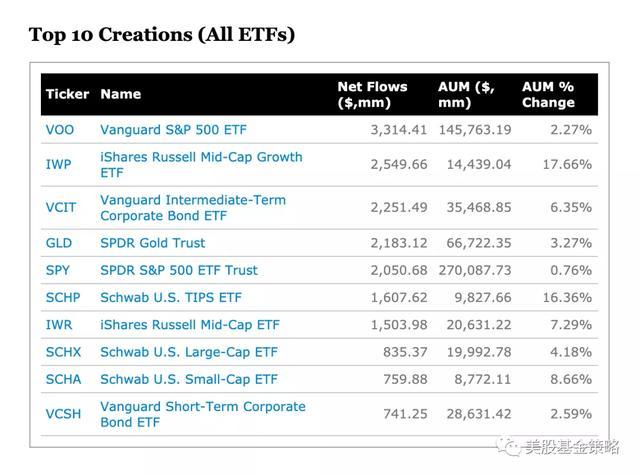Click the Name column header

120,94
